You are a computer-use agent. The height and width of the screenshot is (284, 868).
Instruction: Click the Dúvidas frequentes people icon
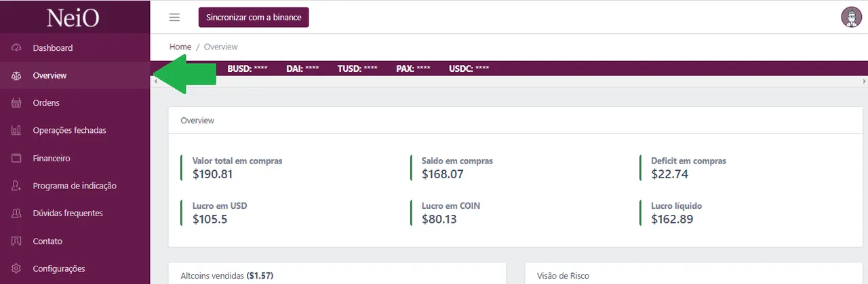click(16, 213)
